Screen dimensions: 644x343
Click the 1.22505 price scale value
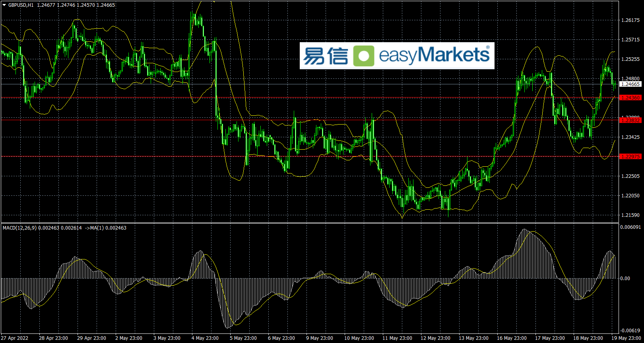click(x=630, y=176)
